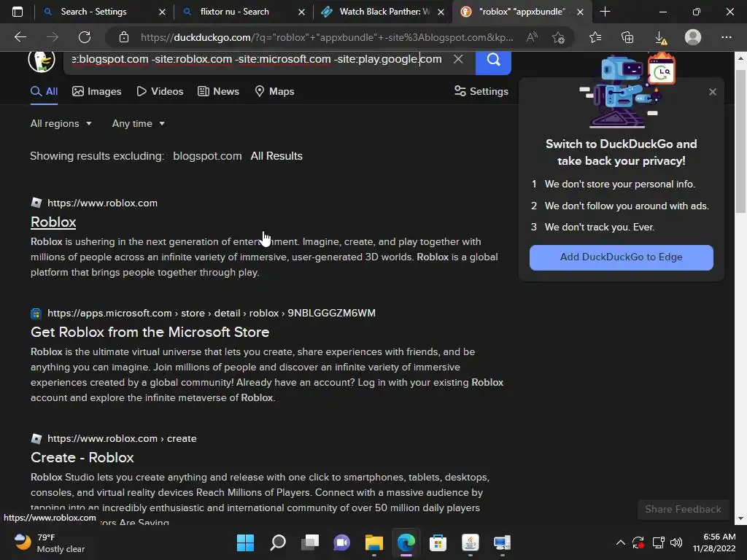Open Windows taskbar Search
Screen dimensions: 747x560
(x=278, y=542)
